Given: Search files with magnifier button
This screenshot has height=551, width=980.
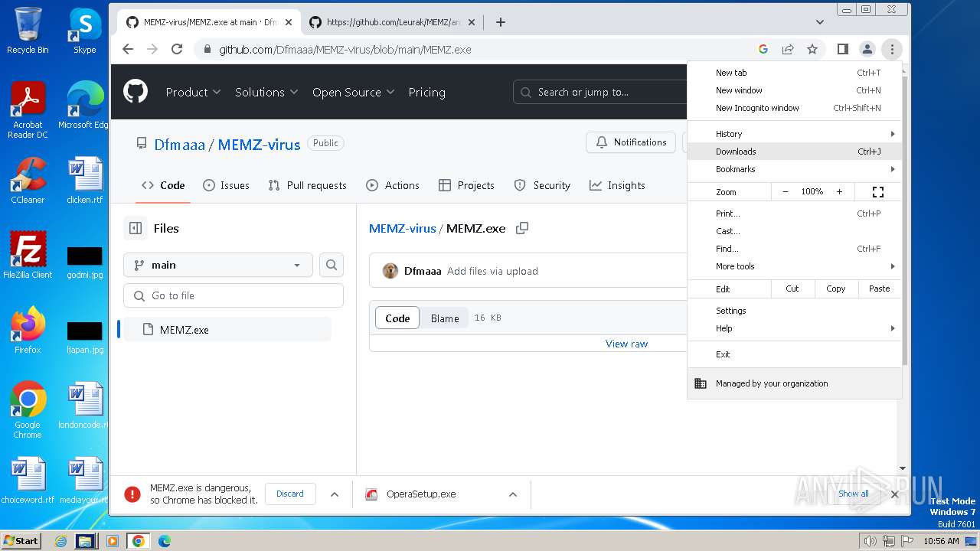Looking at the screenshot, I should (x=332, y=265).
